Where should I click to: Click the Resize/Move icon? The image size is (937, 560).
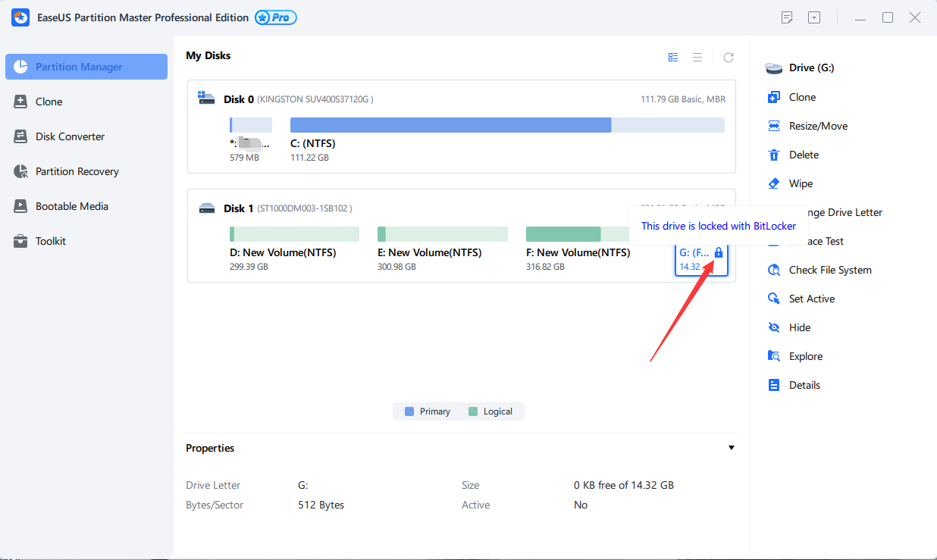click(x=774, y=126)
